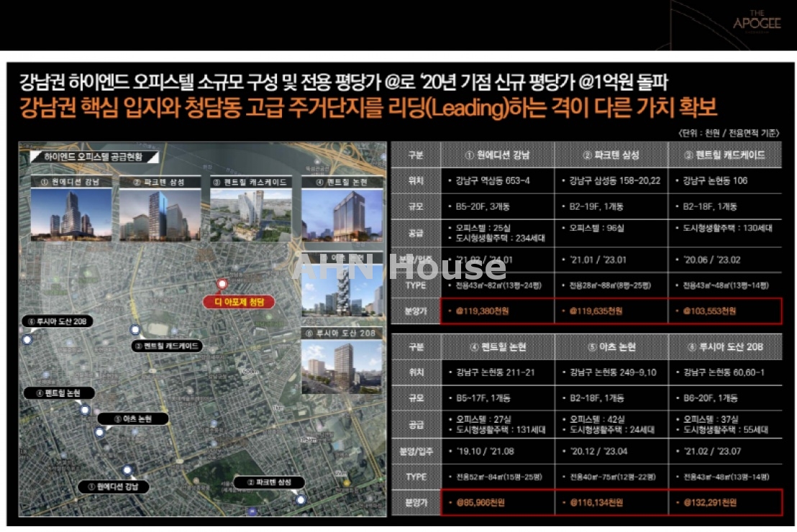Image resolution: width=797 pixels, height=532 pixels.
Task: Click the price @85,966천원
Action: tap(481, 503)
